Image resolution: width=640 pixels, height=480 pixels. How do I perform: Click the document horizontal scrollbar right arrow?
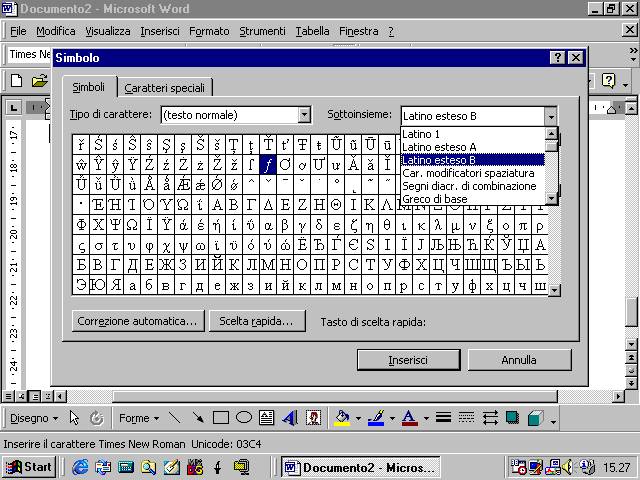pyautogui.click(x=619, y=396)
